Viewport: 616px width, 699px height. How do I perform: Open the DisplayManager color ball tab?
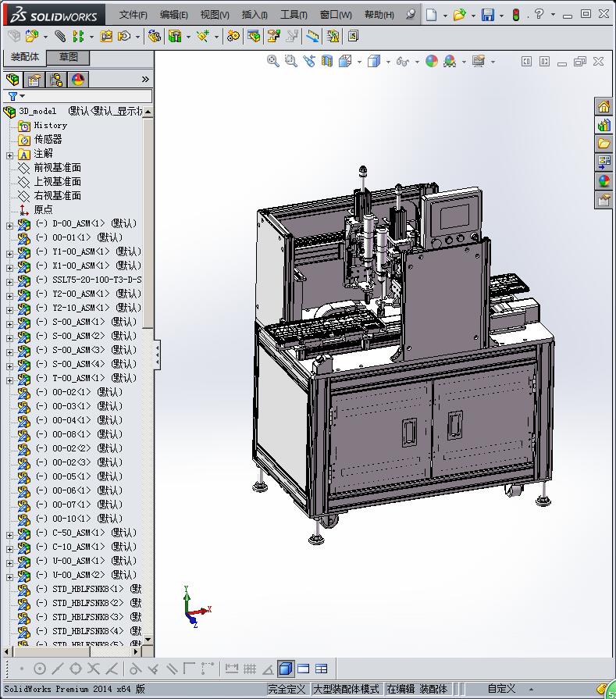tap(78, 80)
